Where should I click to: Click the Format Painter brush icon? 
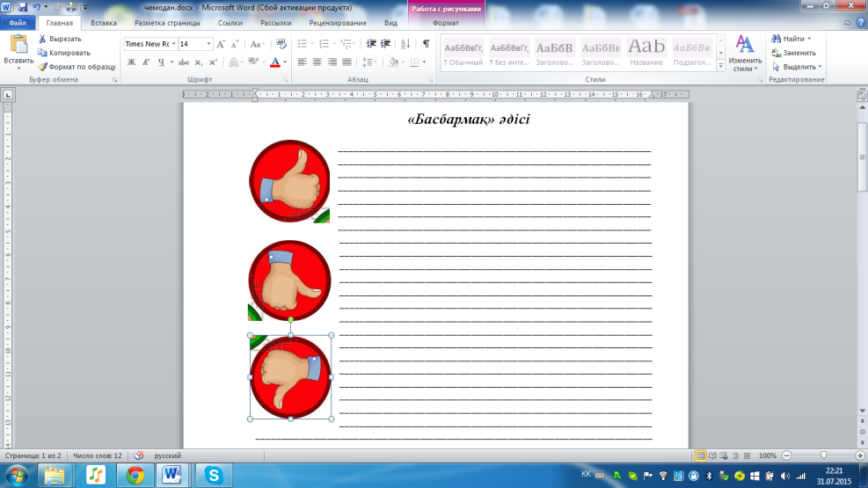pyautogui.click(x=42, y=67)
